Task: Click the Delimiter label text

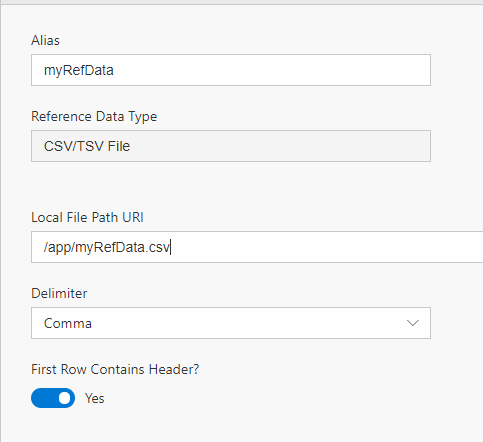Action: [x=59, y=293]
